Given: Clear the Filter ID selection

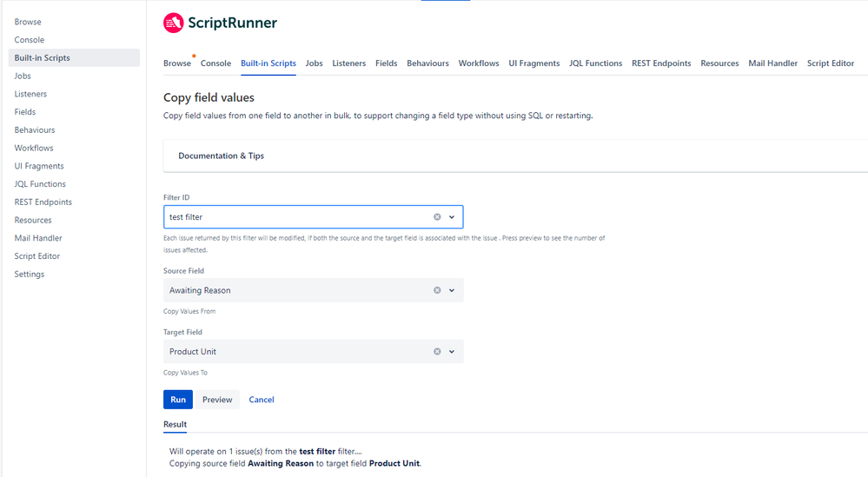Looking at the screenshot, I should coord(437,217).
